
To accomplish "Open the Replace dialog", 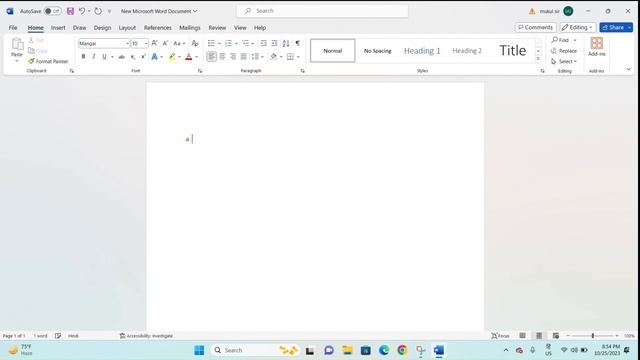I will click(564, 51).
